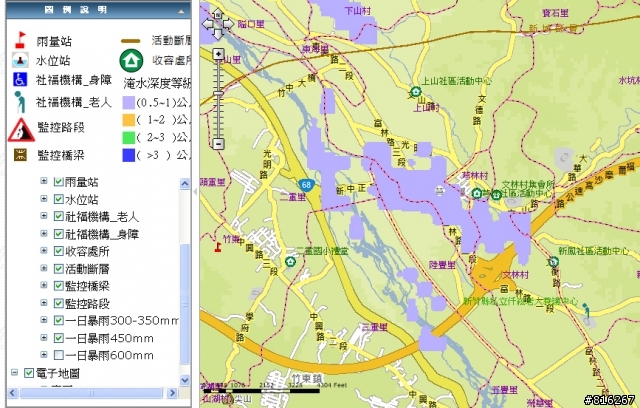Click the red rain gauge flag on map

point(218,246)
